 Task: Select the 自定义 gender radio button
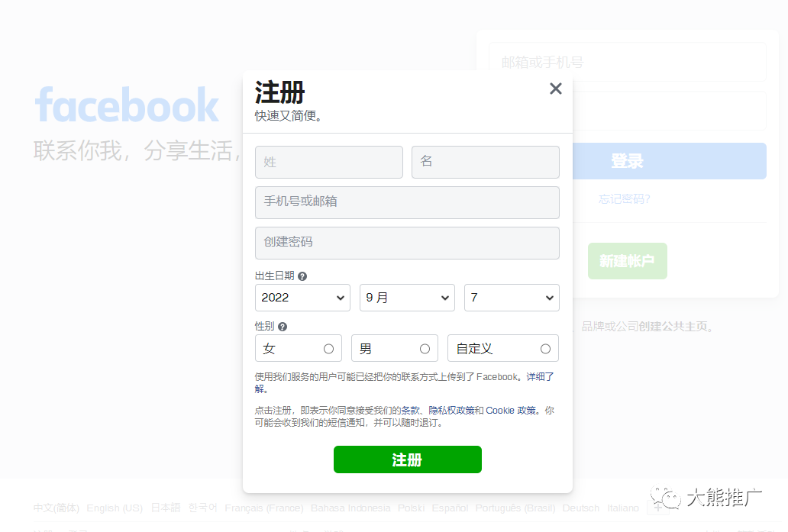click(545, 349)
